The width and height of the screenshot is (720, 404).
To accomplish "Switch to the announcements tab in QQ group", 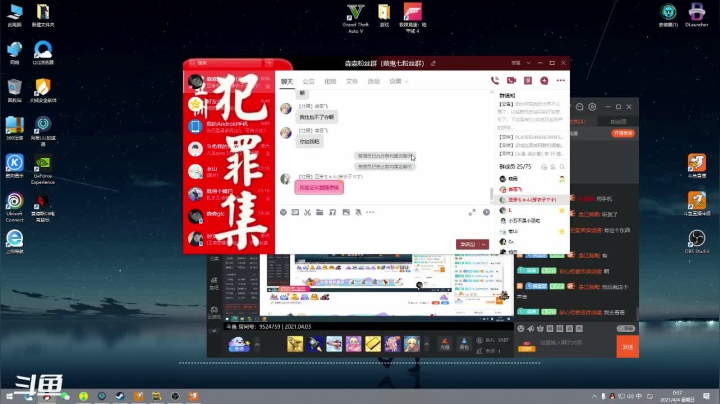I will point(309,82).
